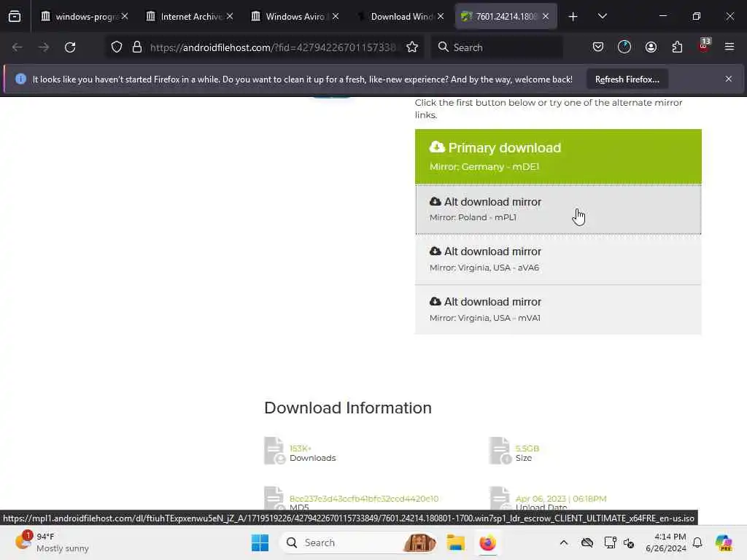The height and width of the screenshot is (560, 747).
Task: Open tracking protection shield icon
Action: tap(117, 47)
